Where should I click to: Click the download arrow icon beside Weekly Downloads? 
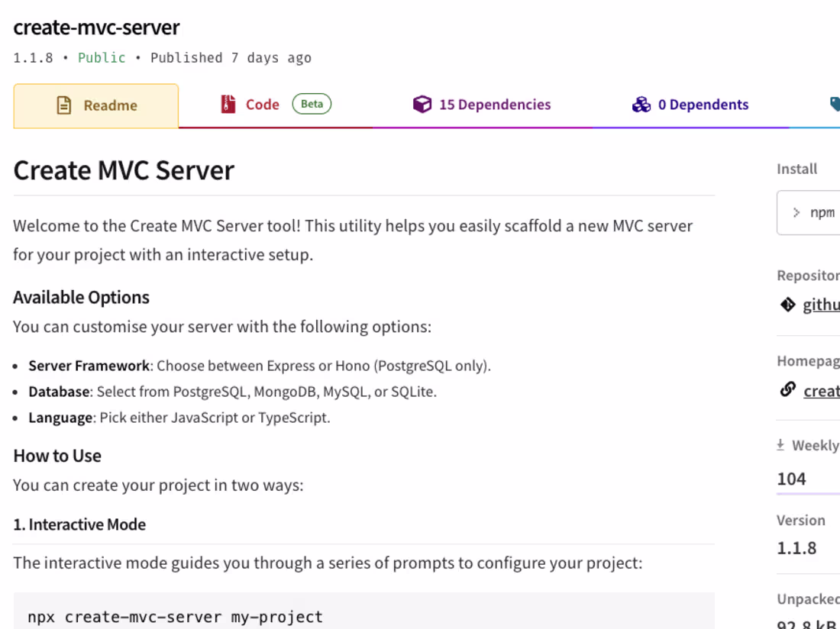point(782,444)
